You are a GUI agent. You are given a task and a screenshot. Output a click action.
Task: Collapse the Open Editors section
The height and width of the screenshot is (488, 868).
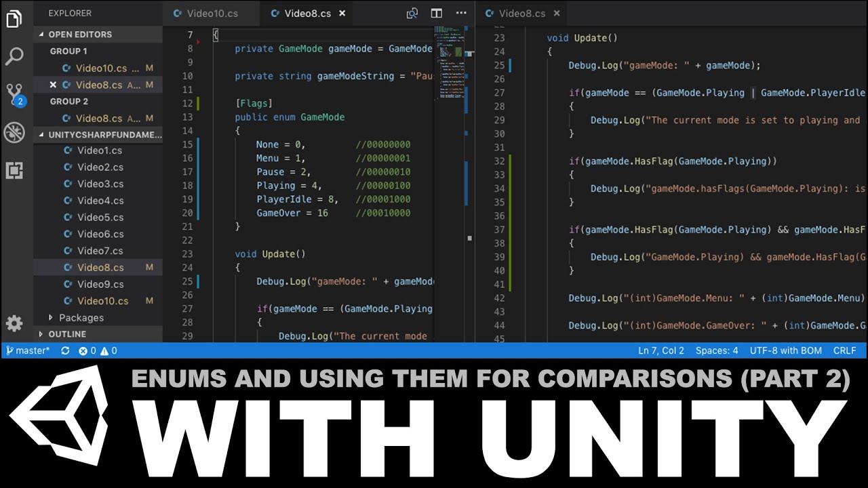[x=98, y=34]
